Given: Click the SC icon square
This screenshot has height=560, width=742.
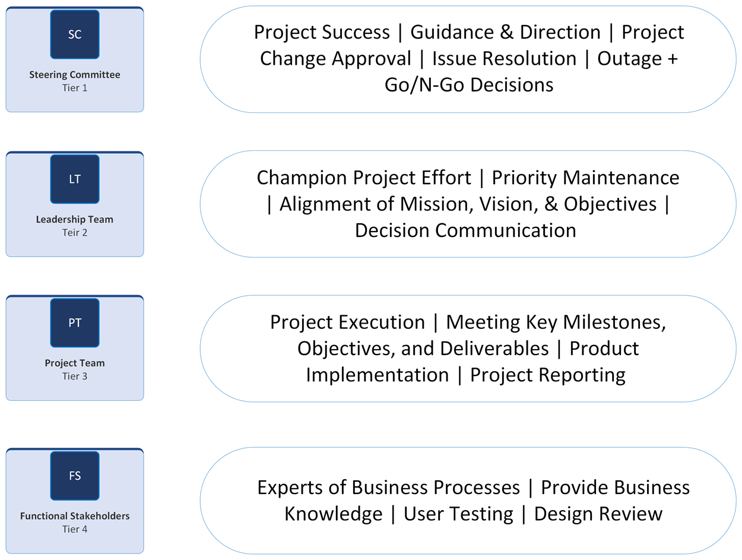Looking at the screenshot, I should (x=75, y=34).
